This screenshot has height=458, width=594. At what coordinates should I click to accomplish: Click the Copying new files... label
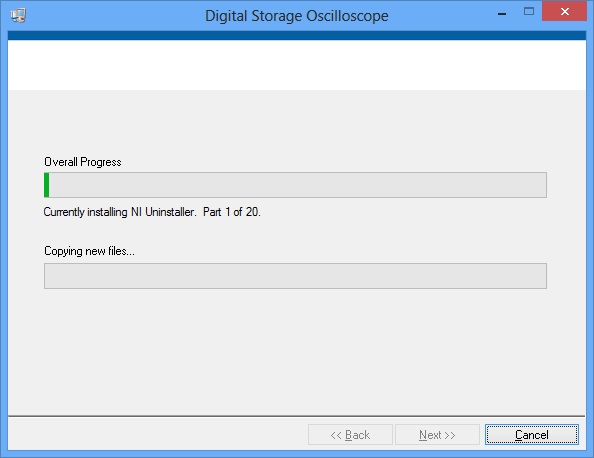pyautogui.click(x=89, y=251)
